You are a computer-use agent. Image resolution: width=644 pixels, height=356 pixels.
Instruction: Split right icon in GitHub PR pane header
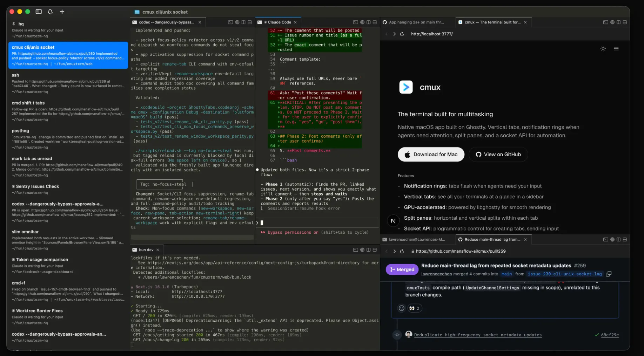(x=619, y=240)
